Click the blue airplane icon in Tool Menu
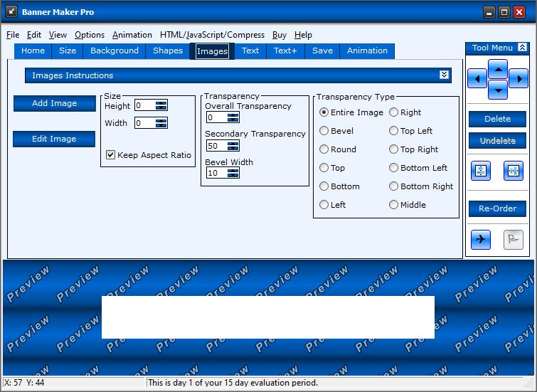537x392 pixels. click(481, 239)
